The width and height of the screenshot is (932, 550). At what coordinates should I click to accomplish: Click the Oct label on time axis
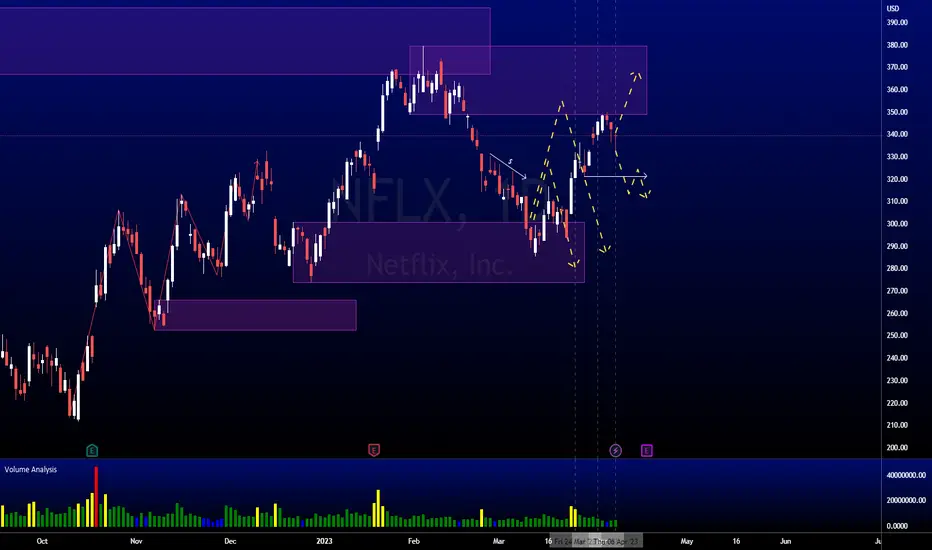pyautogui.click(x=42, y=541)
